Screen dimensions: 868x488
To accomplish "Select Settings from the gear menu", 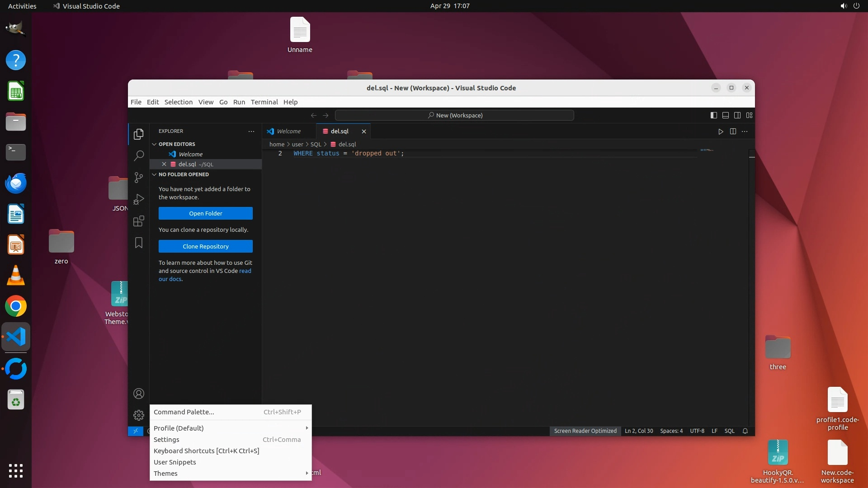I will tap(166, 439).
